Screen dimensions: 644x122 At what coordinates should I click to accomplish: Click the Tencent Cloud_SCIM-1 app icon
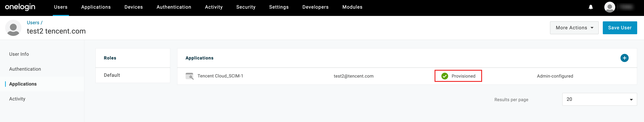pos(190,76)
